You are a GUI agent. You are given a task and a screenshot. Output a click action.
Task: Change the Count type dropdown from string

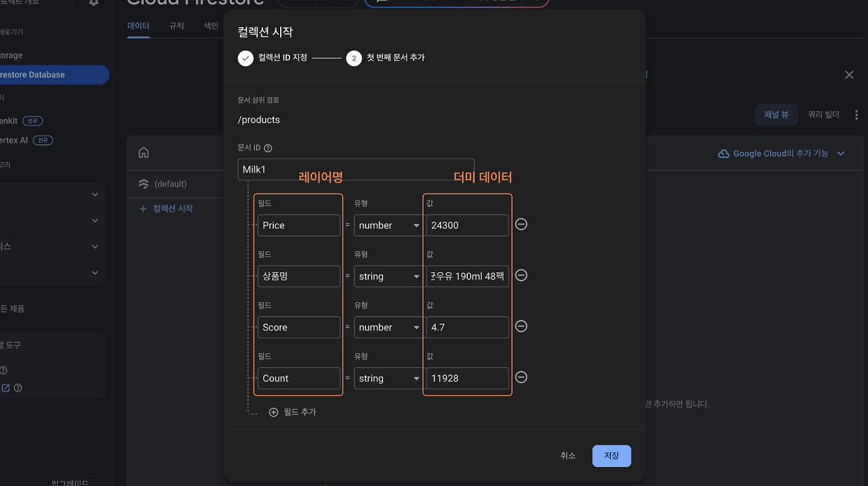388,378
